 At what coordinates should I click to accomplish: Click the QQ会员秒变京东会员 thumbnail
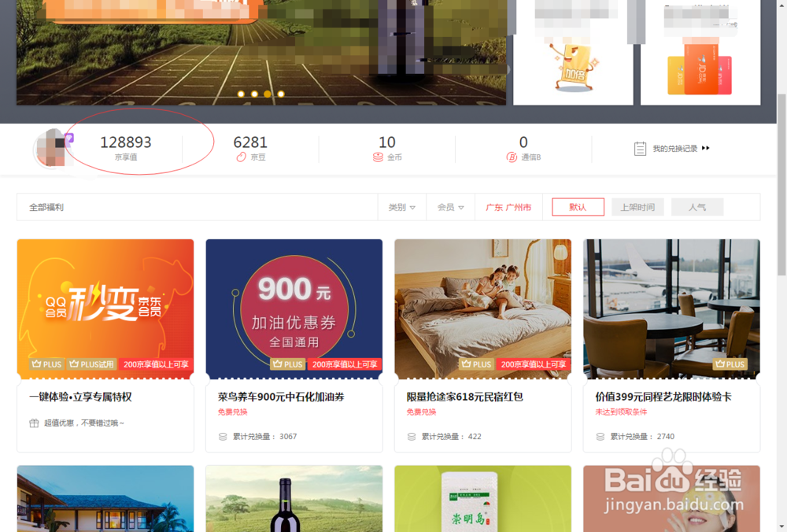tap(105, 308)
